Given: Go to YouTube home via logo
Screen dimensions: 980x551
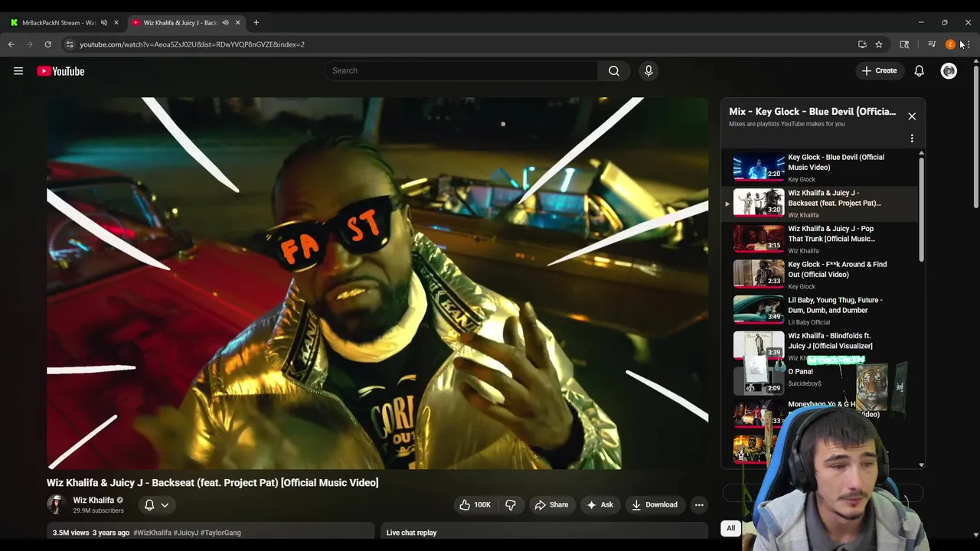Looking at the screenshot, I should 60,71.
